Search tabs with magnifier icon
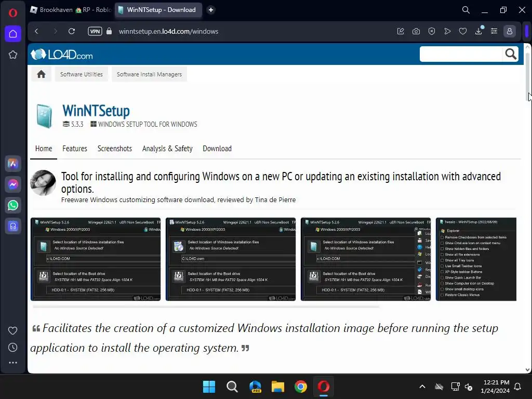Image resolution: width=532 pixels, height=399 pixels. coord(466,10)
